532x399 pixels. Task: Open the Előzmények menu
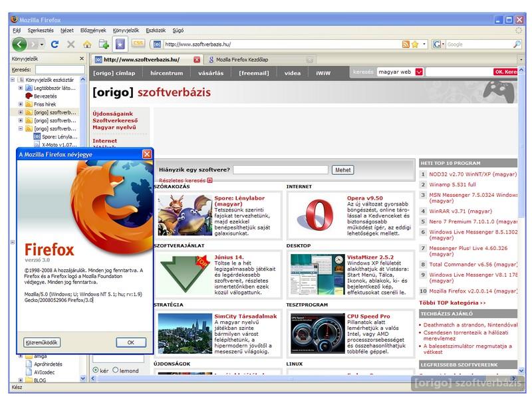tap(93, 30)
